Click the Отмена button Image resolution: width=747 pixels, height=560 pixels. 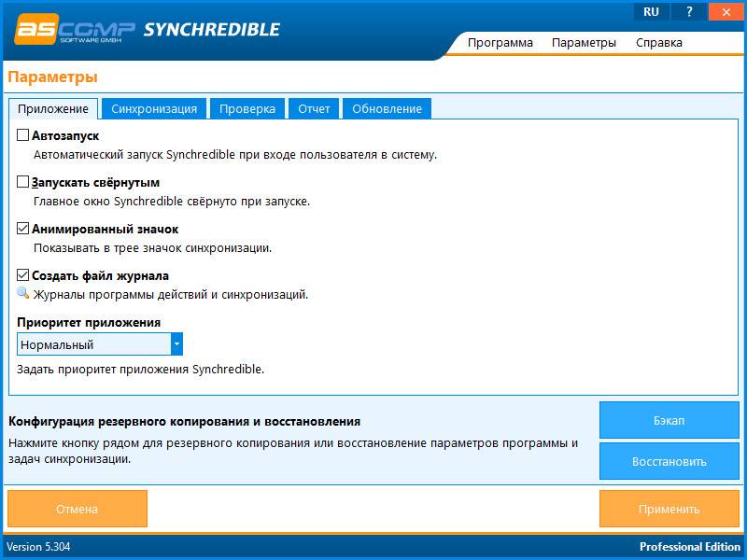tap(78, 509)
